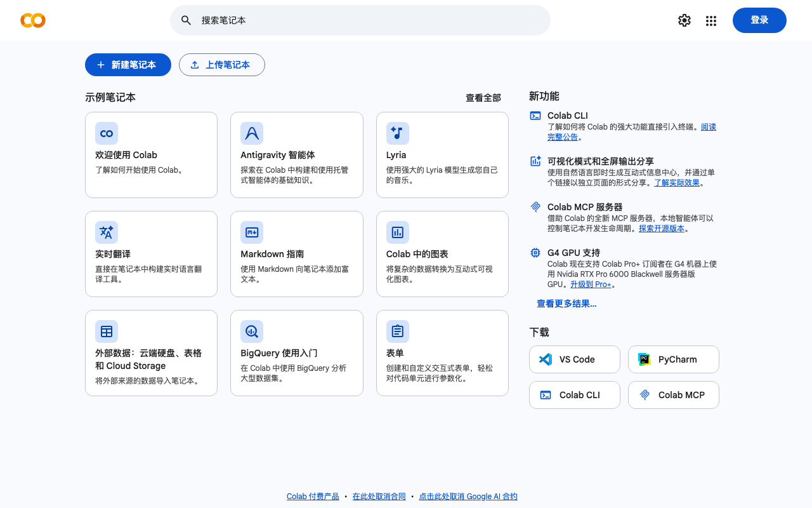Click the 外部数据 table icon

coord(107,331)
